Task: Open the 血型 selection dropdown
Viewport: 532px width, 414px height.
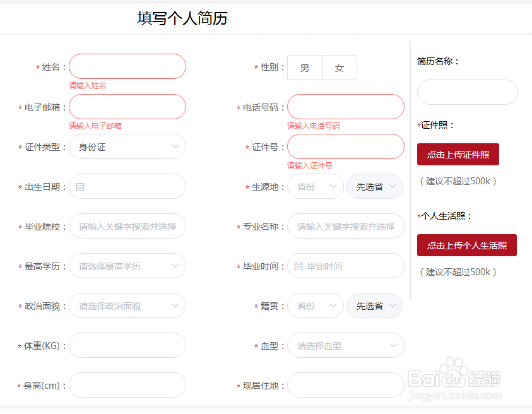Action: 345,345
